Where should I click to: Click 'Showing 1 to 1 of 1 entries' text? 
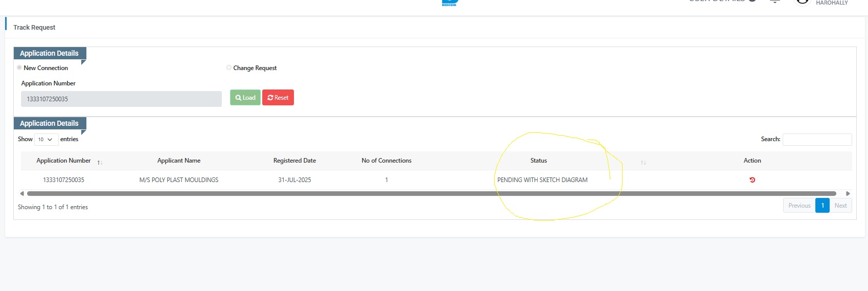[53, 207]
